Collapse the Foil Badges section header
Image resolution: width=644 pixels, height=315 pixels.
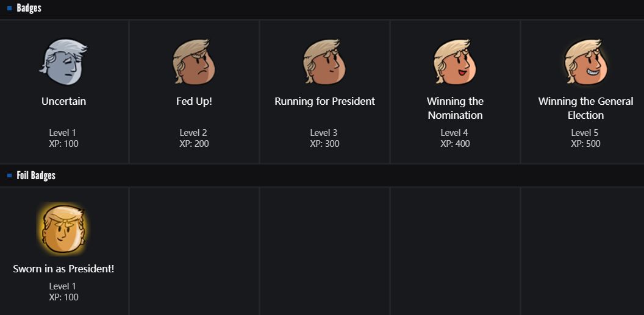[x=36, y=175]
